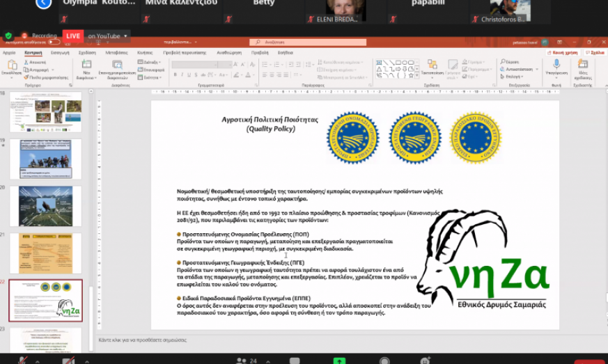Open the text highlight color picker

(237, 74)
